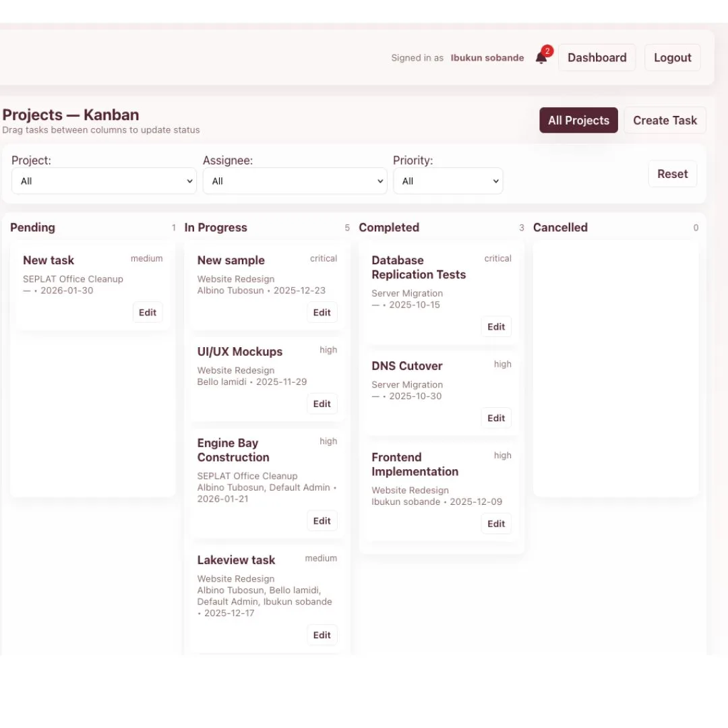The width and height of the screenshot is (728, 728).
Task: Open the notifications bell icon
Action: 541,57
